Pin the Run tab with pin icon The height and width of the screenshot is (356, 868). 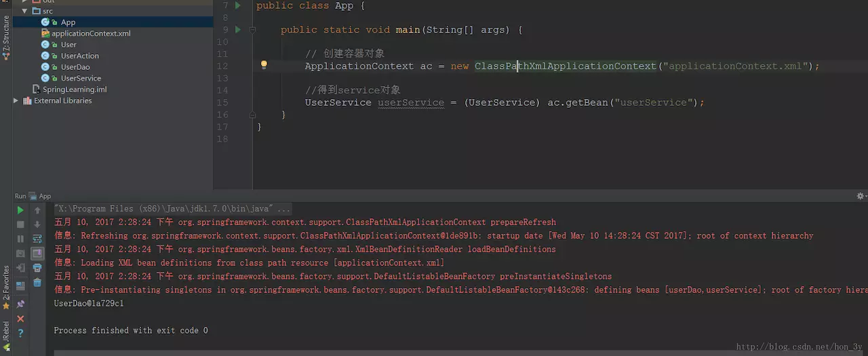[x=20, y=304]
